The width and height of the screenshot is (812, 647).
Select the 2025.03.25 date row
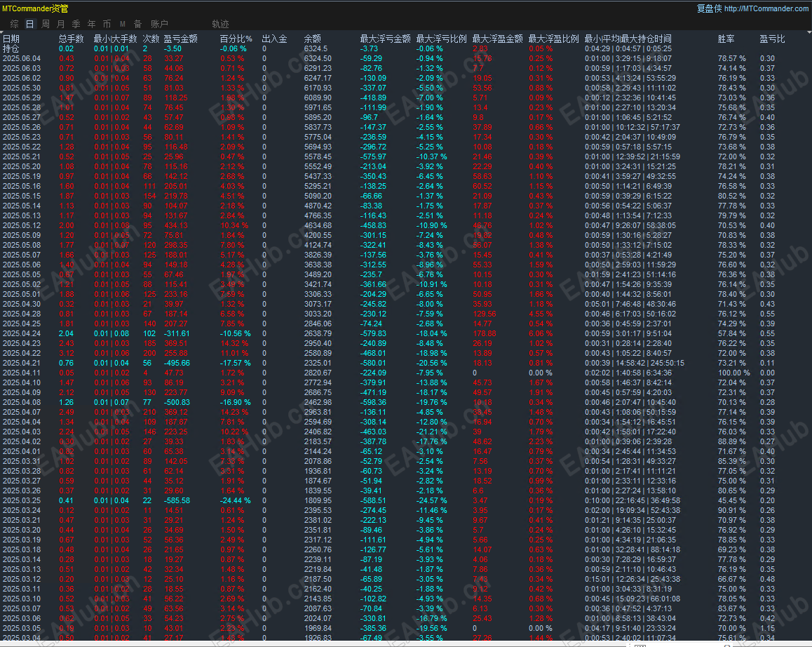coord(22,501)
